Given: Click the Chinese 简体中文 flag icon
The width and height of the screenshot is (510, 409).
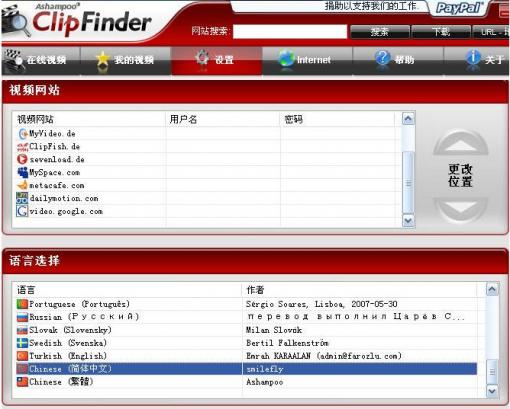Looking at the screenshot, I should [22, 369].
